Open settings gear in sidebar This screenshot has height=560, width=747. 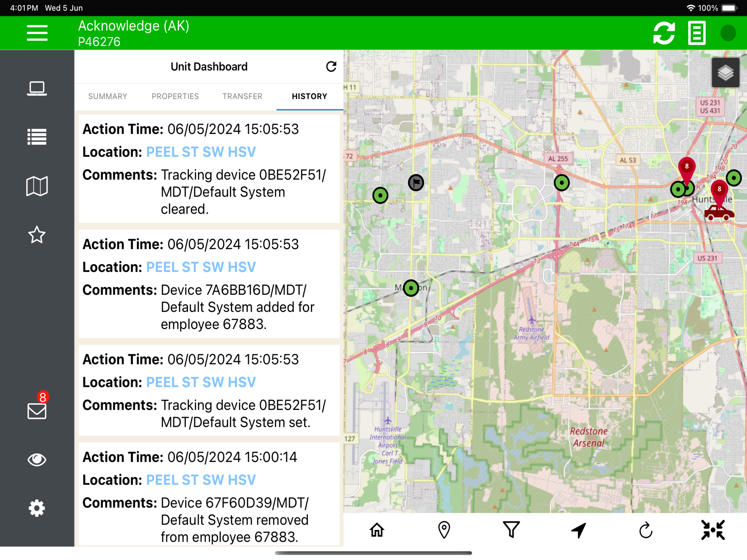(x=37, y=508)
